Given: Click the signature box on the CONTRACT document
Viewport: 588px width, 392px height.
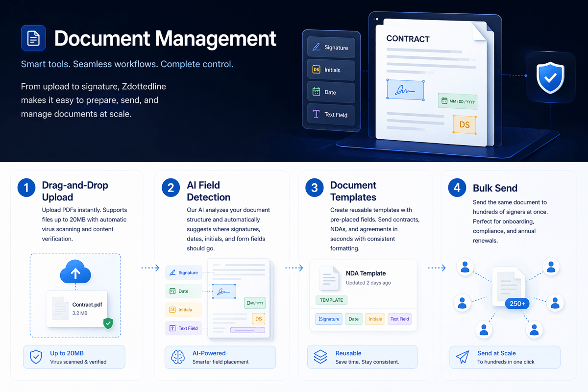Looking at the screenshot, I should [x=405, y=90].
